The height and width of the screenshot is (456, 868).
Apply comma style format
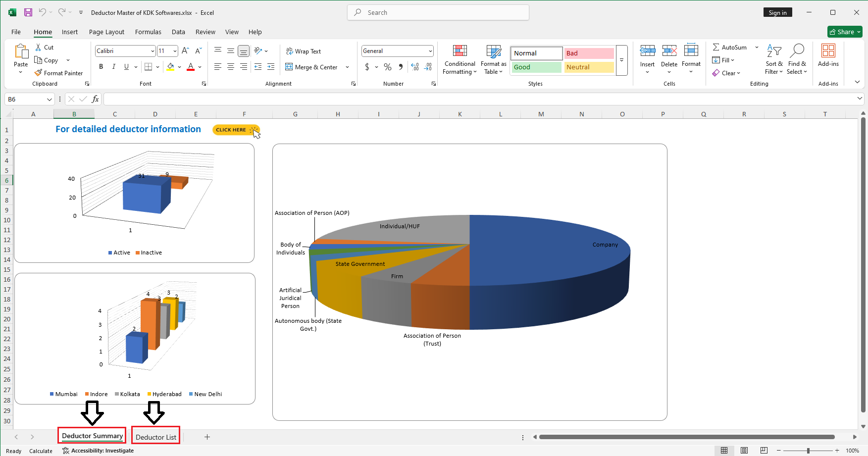pos(401,67)
